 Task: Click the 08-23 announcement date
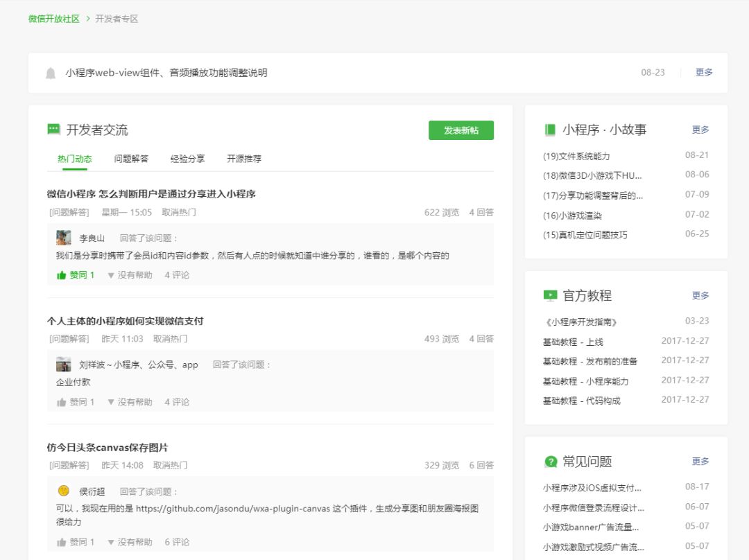653,73
